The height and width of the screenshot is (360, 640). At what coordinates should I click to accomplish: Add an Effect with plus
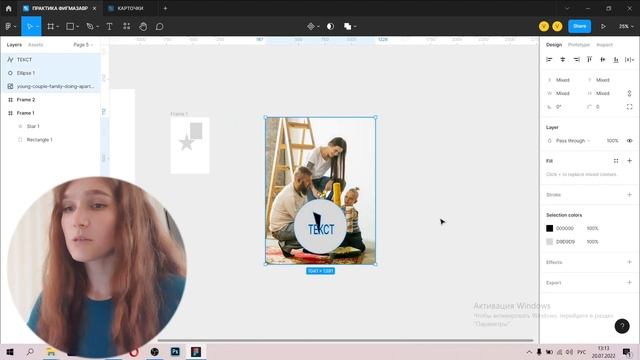(629, 262)
